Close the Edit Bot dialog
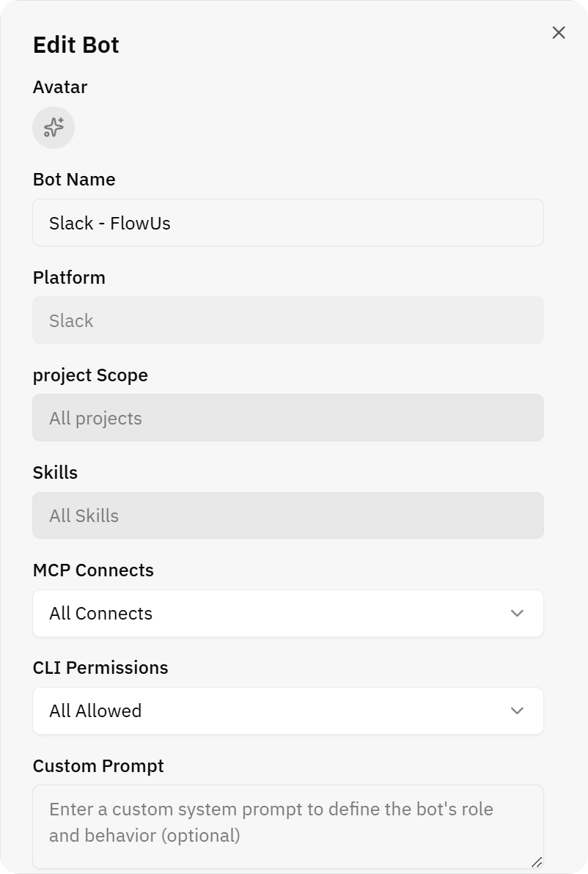The width and height of the screenshot is (588, 874). point(559,33)
